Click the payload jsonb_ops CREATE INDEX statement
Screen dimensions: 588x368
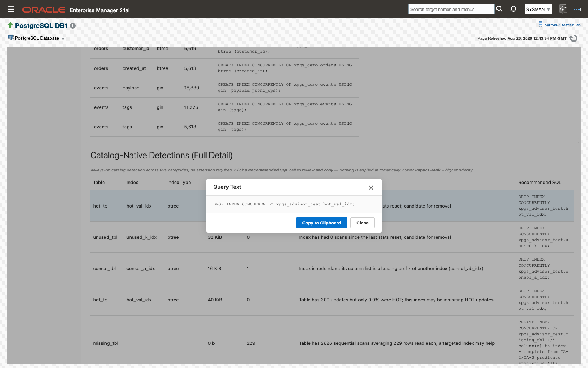click(x=285, y=88)
